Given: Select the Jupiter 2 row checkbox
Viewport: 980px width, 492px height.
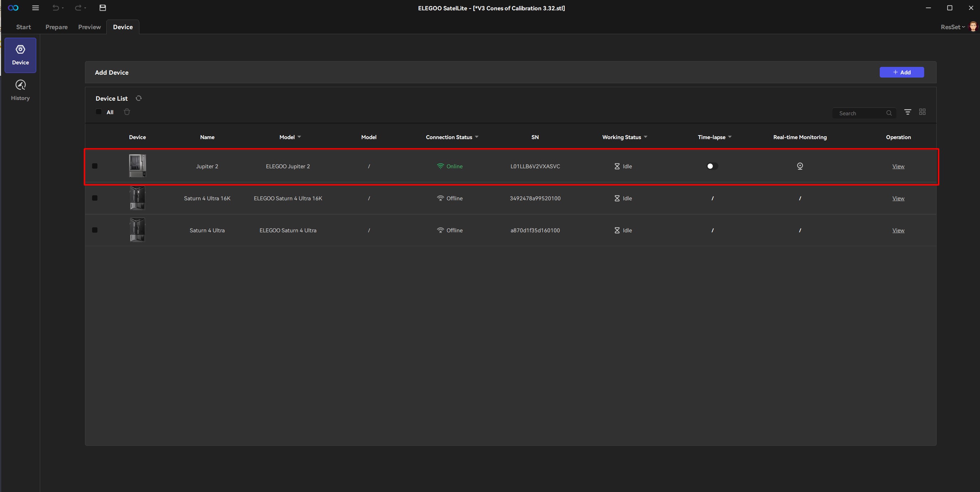Looking at the screenshot, I should point(95,166).
